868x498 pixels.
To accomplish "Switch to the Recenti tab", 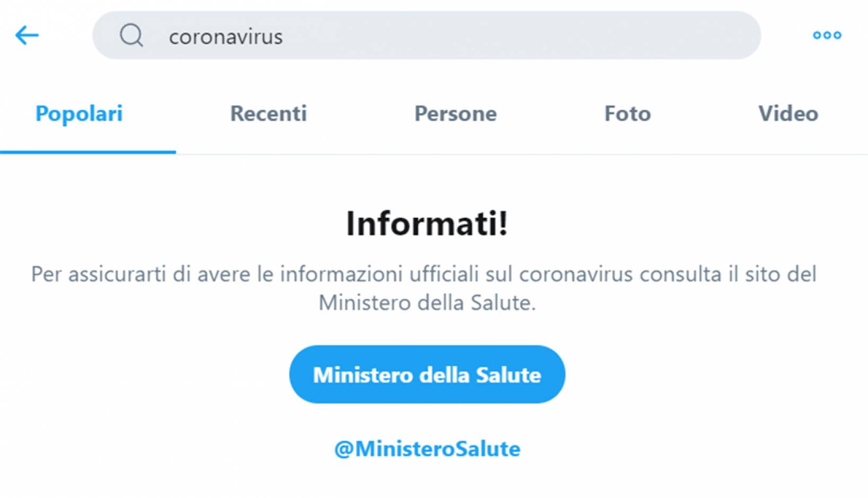I will coord(268,113).
